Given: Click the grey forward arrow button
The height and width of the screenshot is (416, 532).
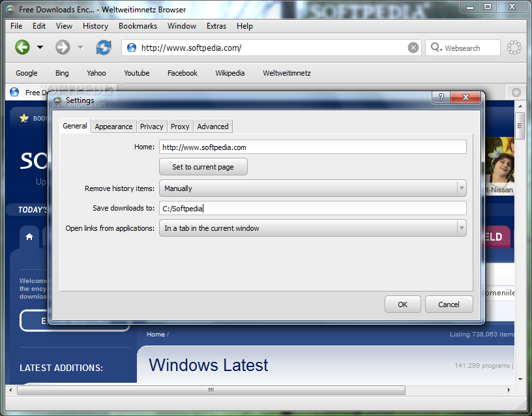Looking at the screenshot, I should point(63,47).
